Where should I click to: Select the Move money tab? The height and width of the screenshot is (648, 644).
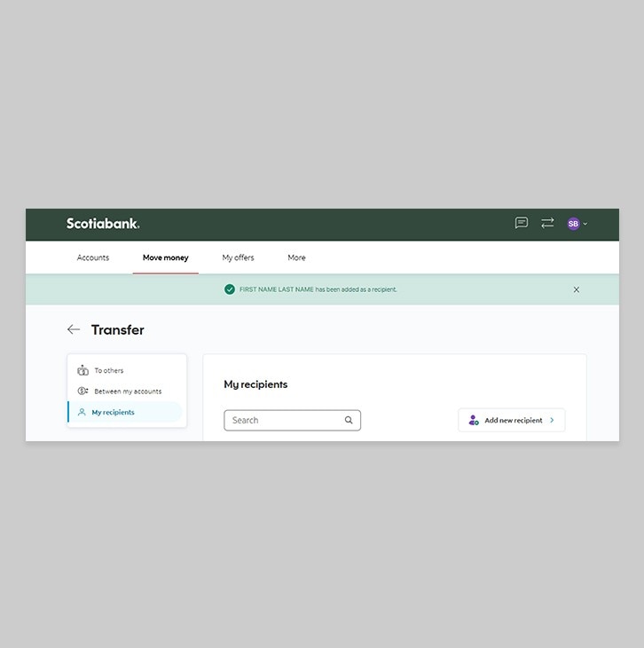[166, 257]
